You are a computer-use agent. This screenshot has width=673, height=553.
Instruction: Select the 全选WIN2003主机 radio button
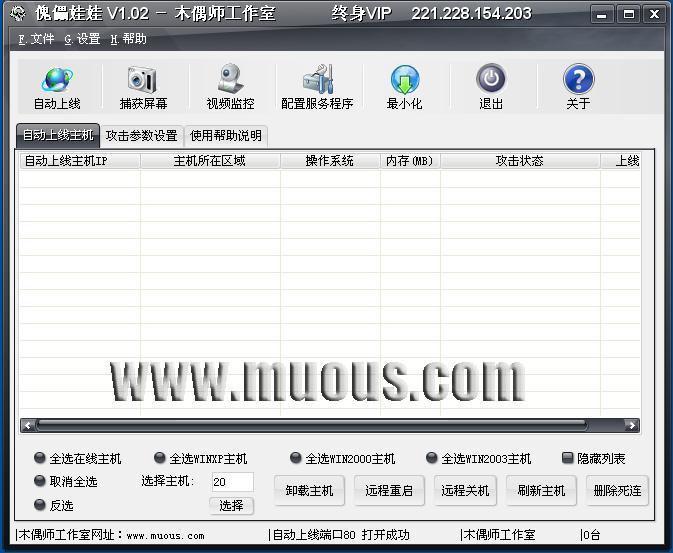(x=431, y=458)
